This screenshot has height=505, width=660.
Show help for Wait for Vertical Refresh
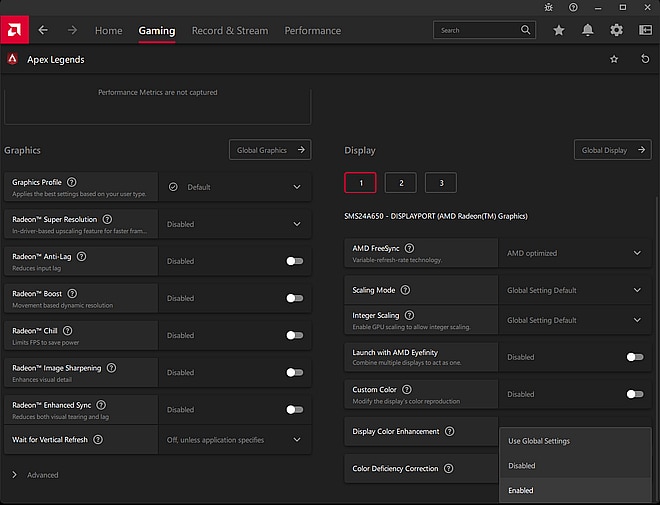[x=98, y=439]
